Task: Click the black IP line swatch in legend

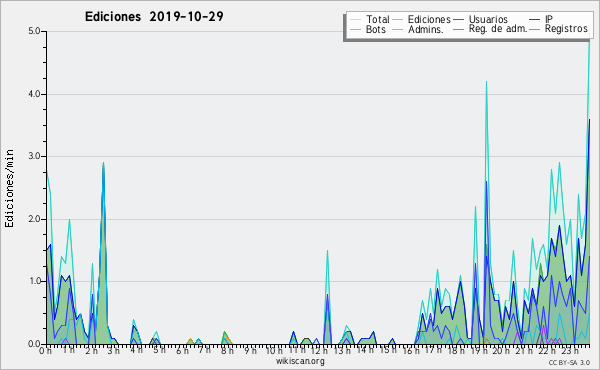Action: tap(535, 20)
